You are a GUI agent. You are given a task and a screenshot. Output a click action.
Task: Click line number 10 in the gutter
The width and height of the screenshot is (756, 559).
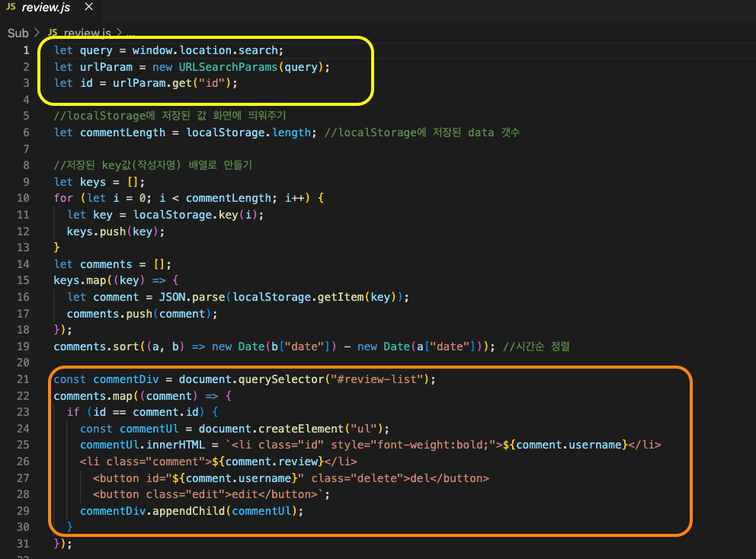pos(23,198)
